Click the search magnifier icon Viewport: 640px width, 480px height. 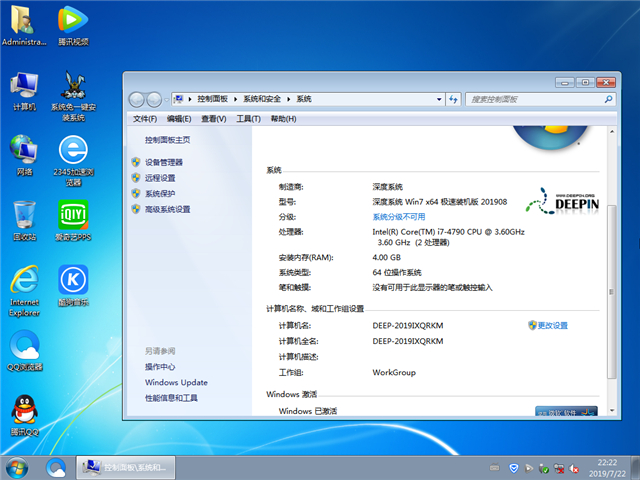click(x=608, y=99)
